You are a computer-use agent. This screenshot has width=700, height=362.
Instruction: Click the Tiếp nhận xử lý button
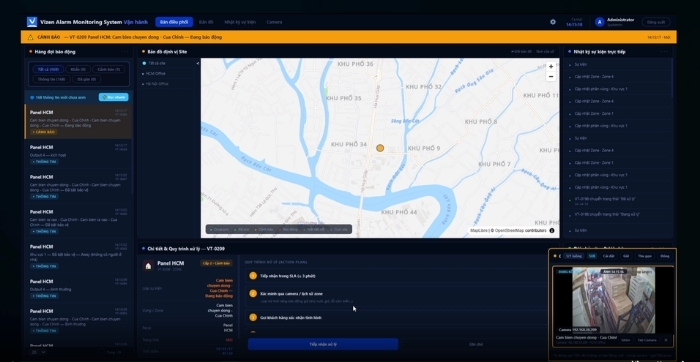(323, 344)
